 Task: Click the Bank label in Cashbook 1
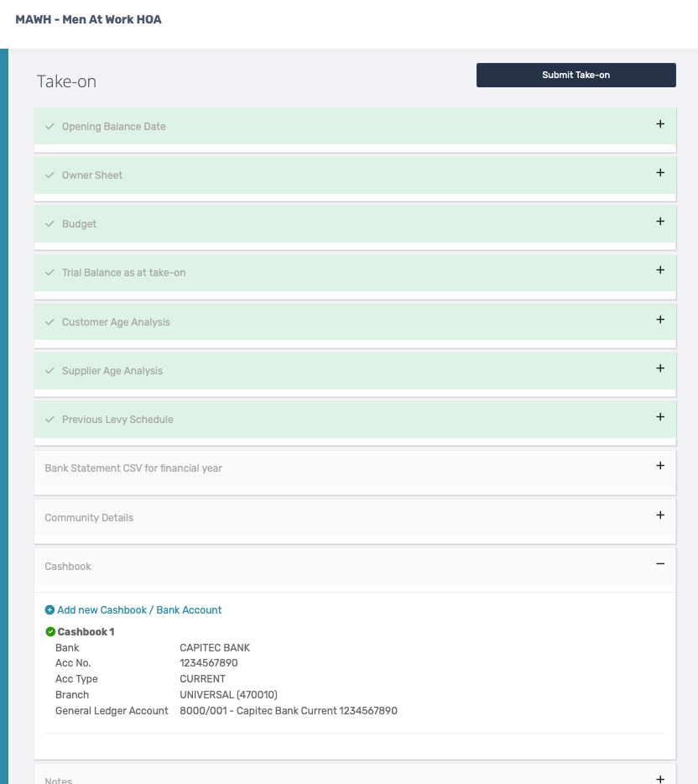coord(67,647)
